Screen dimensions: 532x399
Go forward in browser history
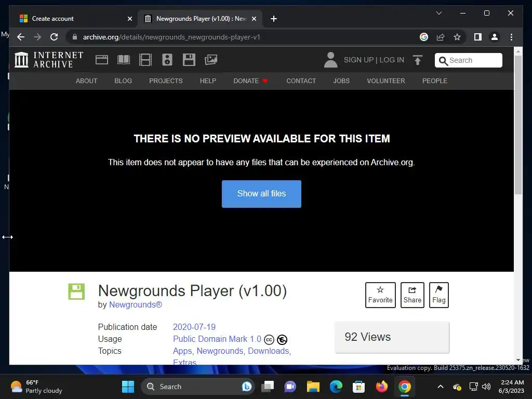tap(37, 37)
